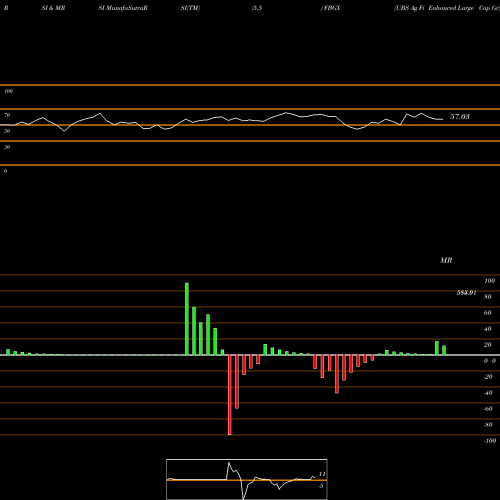Screen dimensions: 500x500
Task: Click the FBGX ticker label
Action: [331, 8]
